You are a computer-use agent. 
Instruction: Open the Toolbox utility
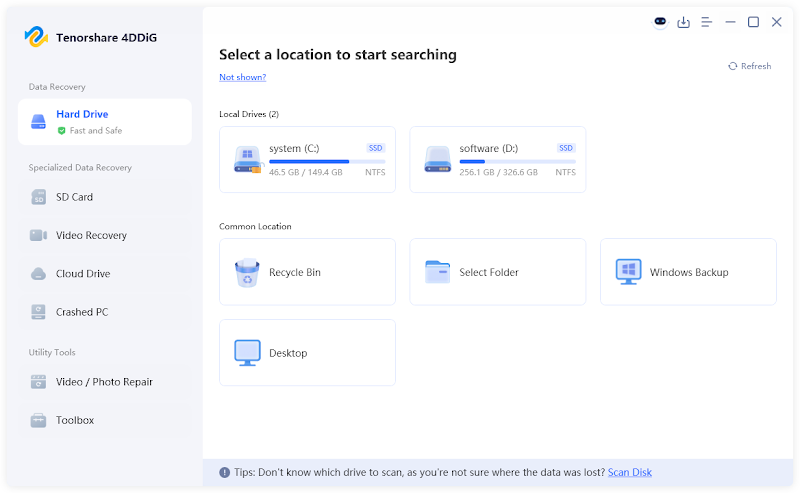105,420
